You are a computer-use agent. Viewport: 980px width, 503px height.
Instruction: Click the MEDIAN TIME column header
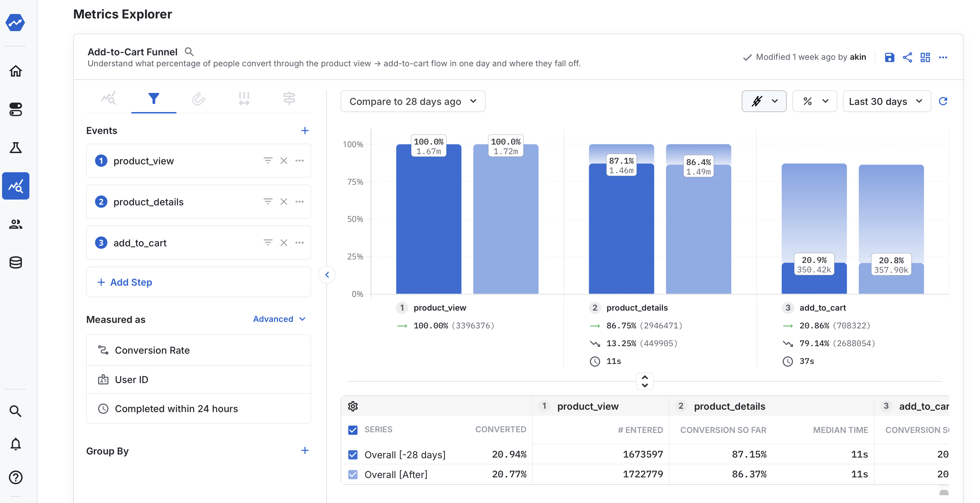(840, 430)
